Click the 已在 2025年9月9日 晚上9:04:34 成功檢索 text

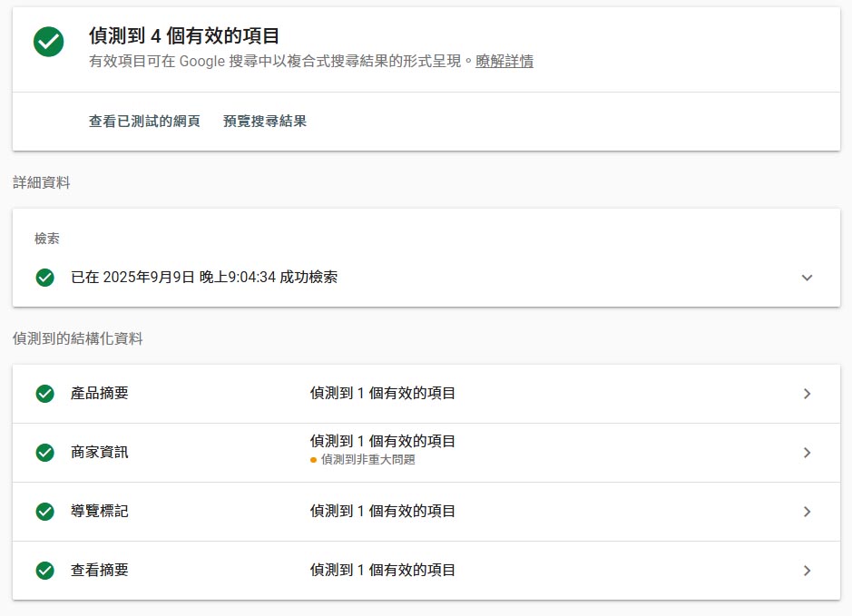tap(204, 277)
